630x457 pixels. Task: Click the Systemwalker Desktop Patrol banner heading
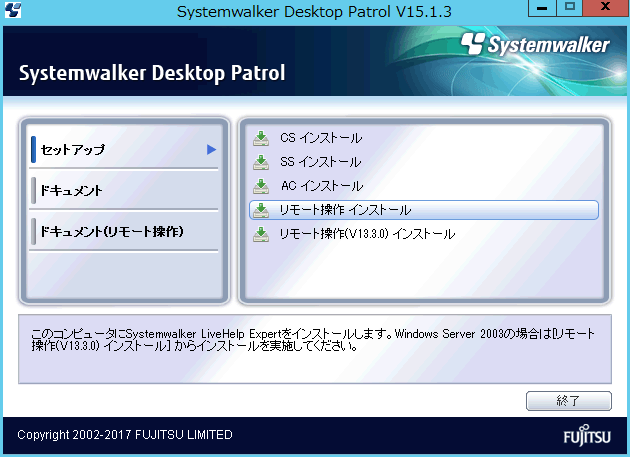coord(152,73)
